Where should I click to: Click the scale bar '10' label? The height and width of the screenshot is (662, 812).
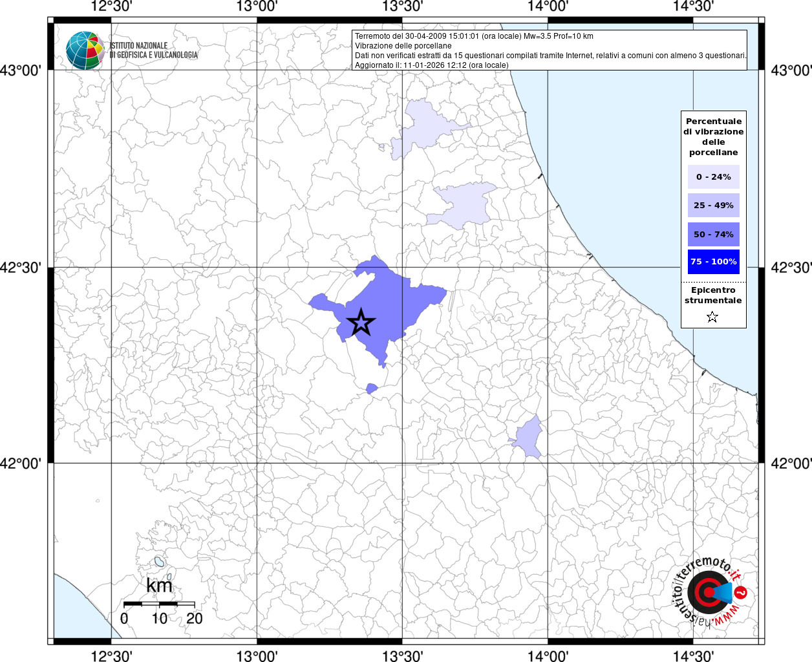(159, 618)
